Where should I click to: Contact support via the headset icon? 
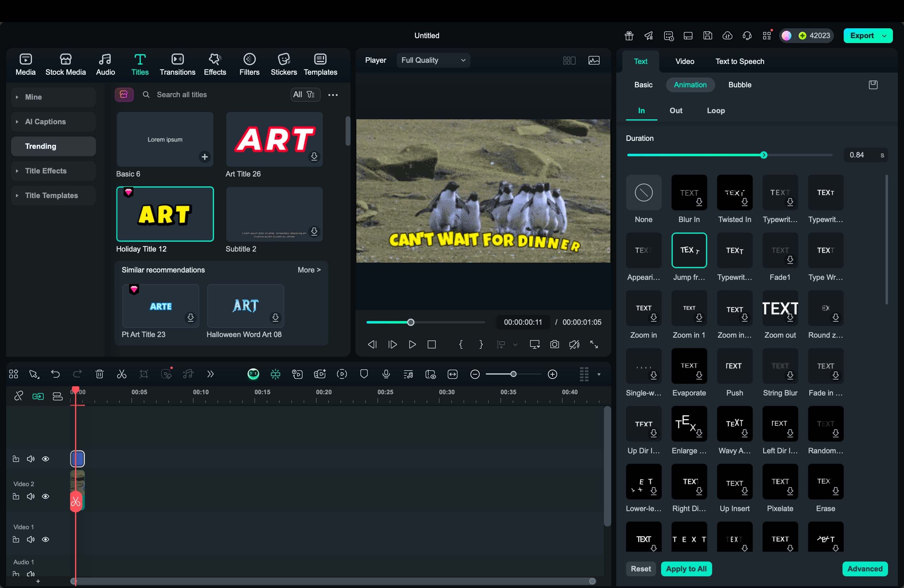point(747,35)
